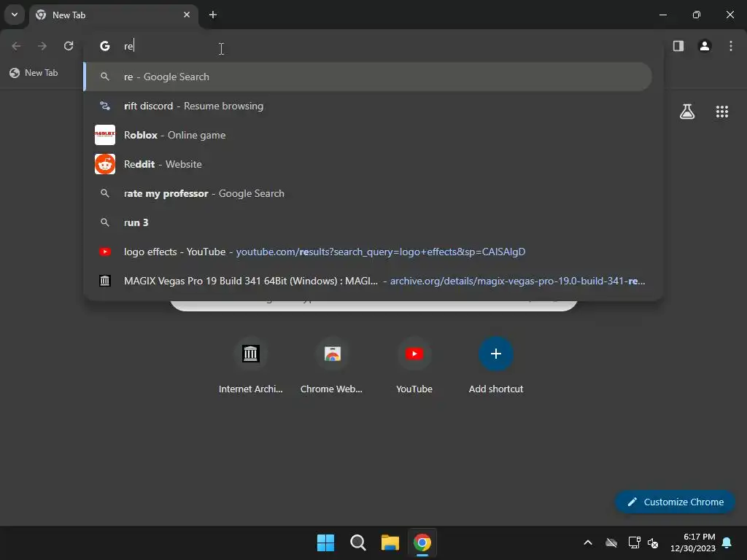Open 'logo effects - YouTube' history suggestion
Screen dimensions: 747x560
(x=368, y=252)
